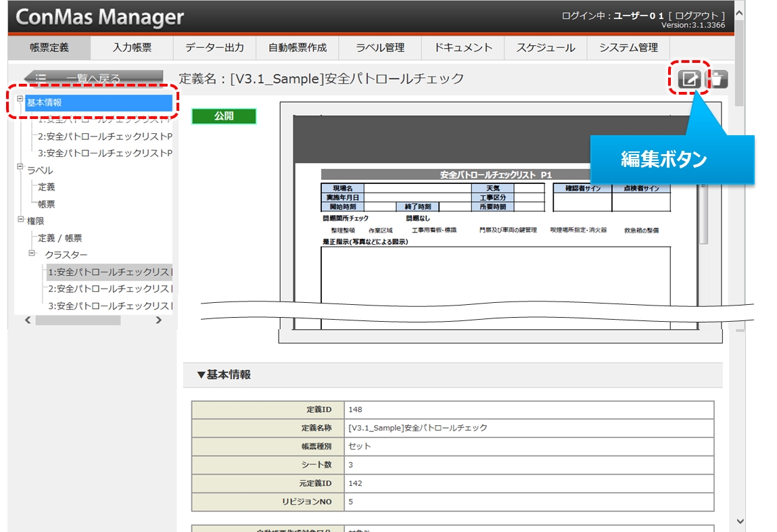Screen dimensions: 777x532
Task: Select 基本情報 tree node
Action: tap(99, 103)
